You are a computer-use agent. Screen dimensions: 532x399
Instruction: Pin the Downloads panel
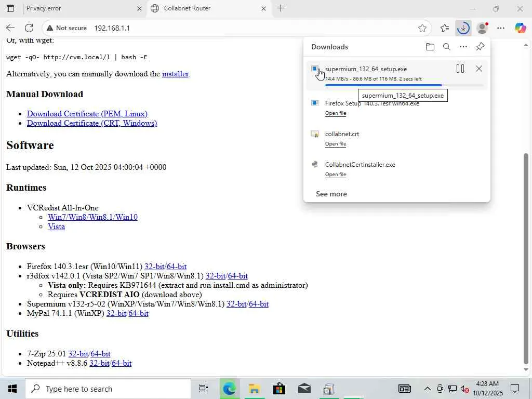[480, 46]
